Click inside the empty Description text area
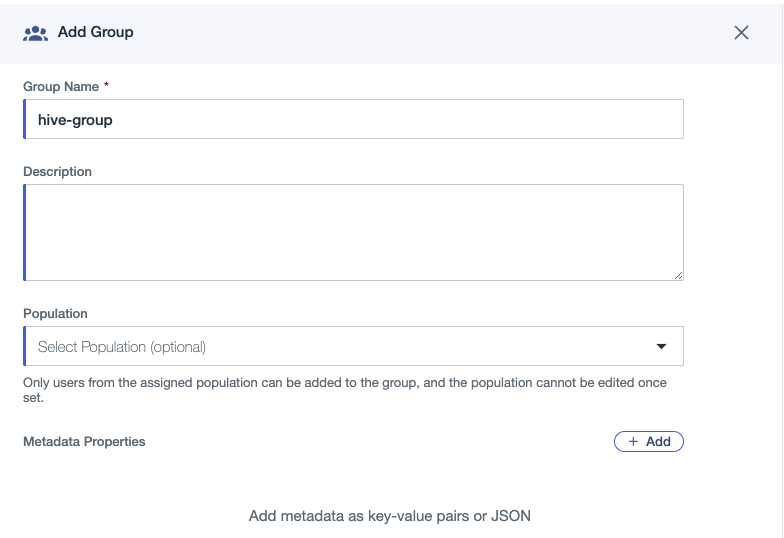The width and height of the screenshot is (784, 538). (354, 232)
